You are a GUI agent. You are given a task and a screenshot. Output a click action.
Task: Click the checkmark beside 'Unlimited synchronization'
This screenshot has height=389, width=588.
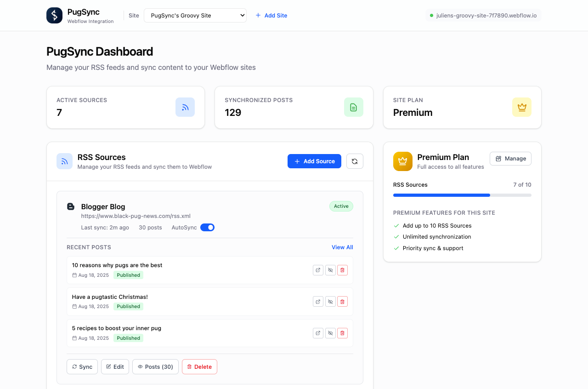point(396,237)
